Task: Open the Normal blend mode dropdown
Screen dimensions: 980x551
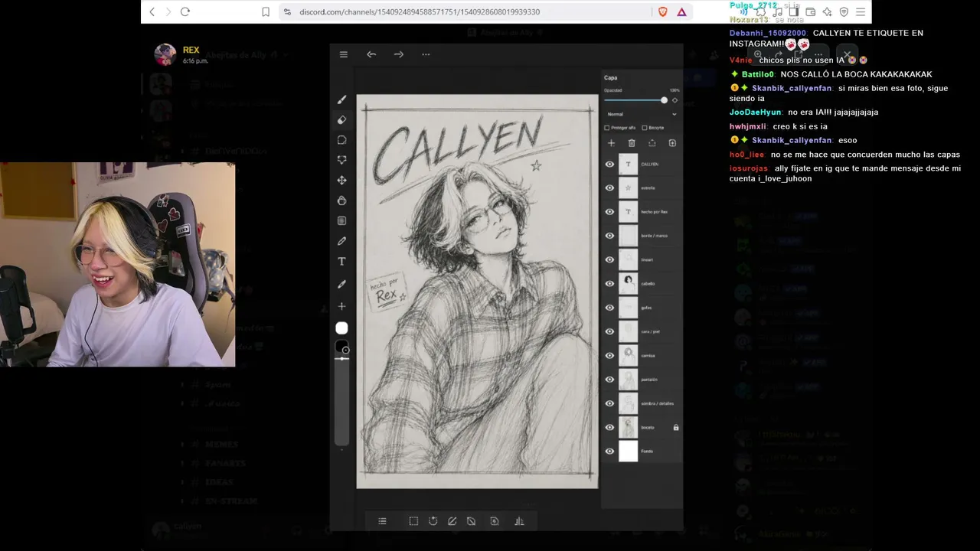Action: [641, 114]
